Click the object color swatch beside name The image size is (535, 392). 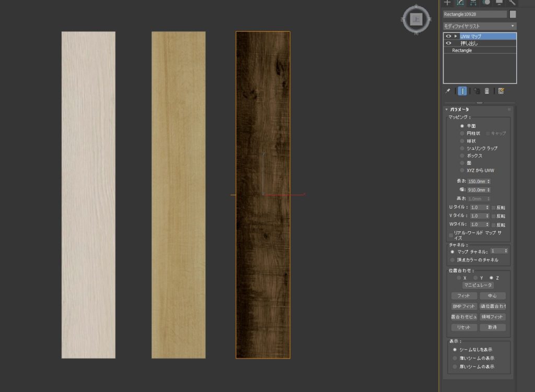[513, 14]
